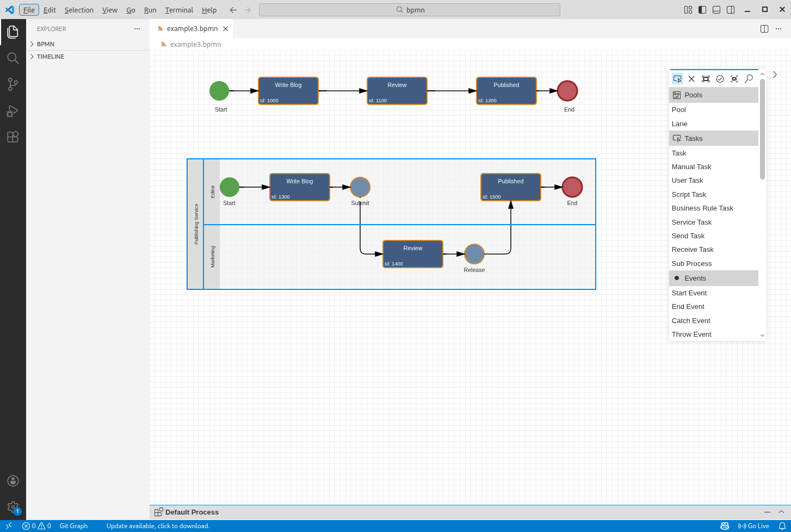Click the fit-to-screen tool in palette
The image size is (791, 532).
(x=734, y=79)
